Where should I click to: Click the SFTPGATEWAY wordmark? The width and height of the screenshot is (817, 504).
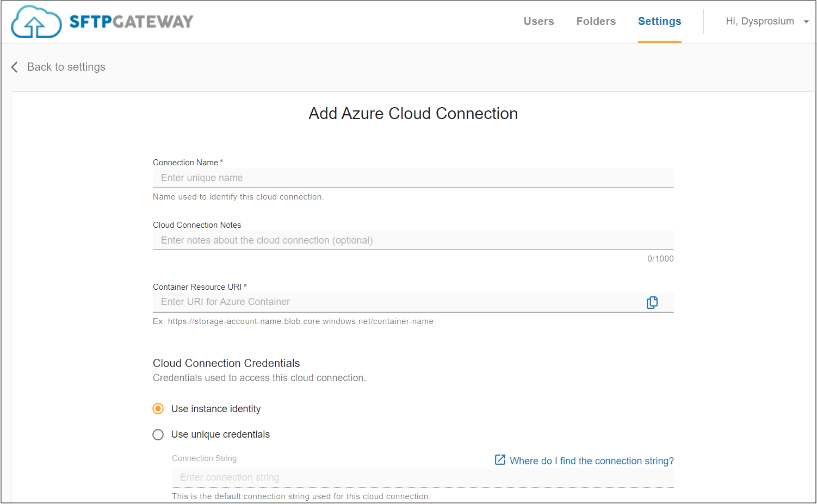click(132, 22)
